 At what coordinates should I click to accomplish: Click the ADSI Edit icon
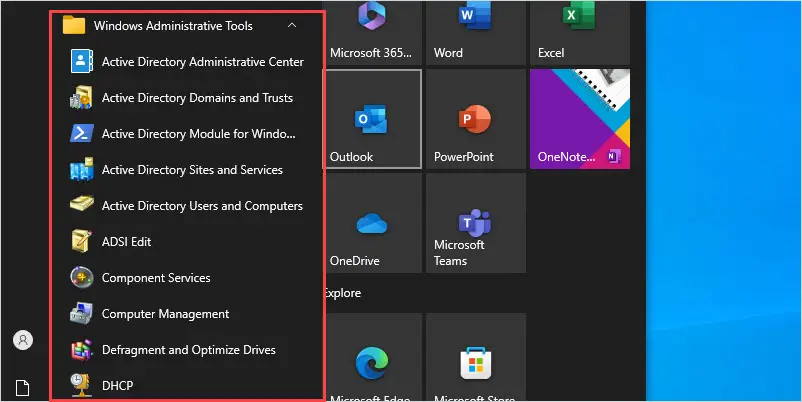click(81, 241)
